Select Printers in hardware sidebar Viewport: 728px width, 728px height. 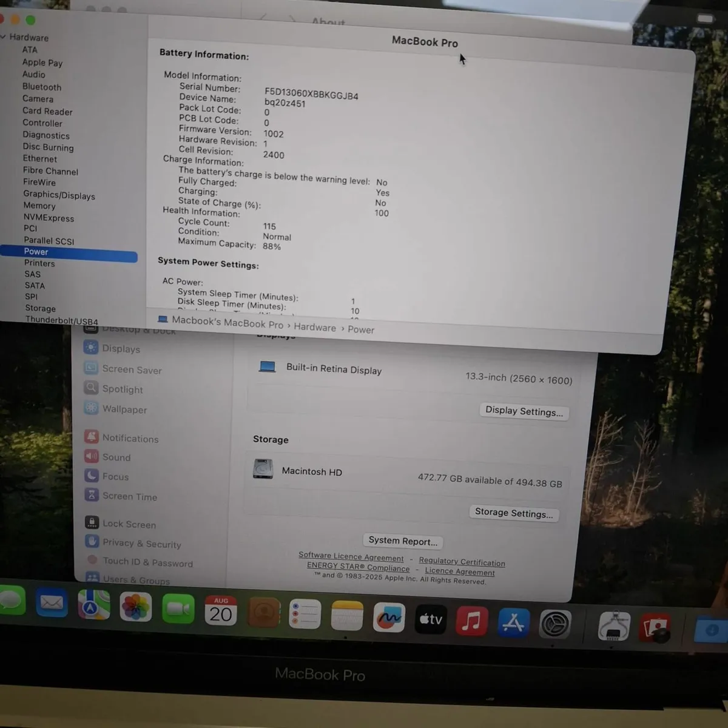(x=39, y=263)
